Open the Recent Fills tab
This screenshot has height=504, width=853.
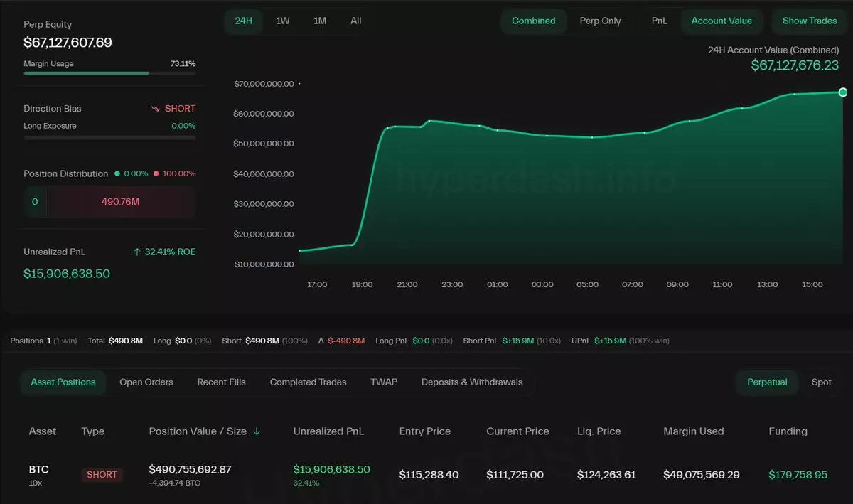(221, 382)
